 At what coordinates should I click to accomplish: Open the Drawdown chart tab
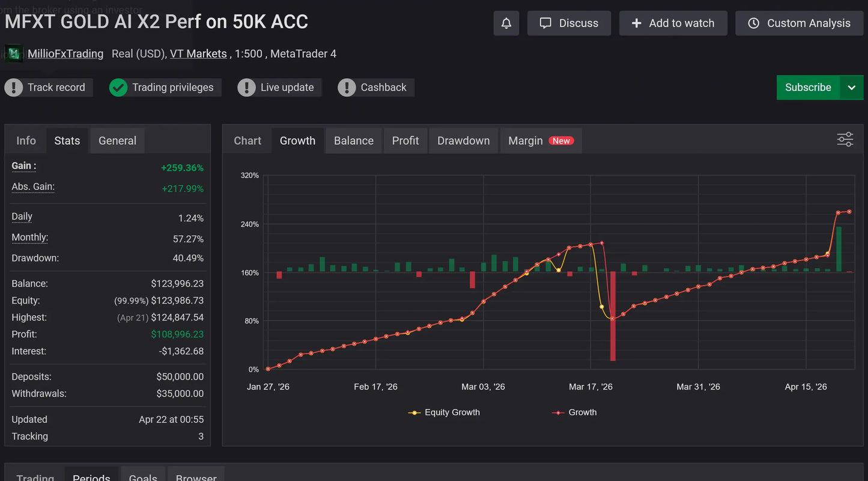coord(463,140)
